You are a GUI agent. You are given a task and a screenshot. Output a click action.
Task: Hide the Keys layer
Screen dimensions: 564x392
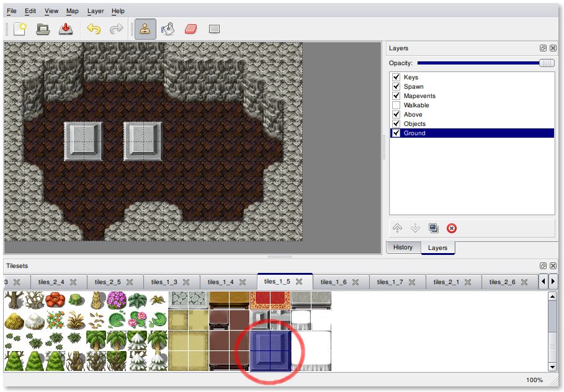click(396, 78)
